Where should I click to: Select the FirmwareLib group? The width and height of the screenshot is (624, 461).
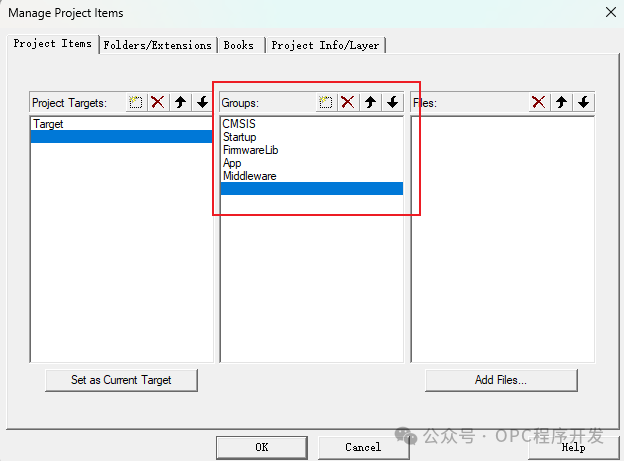coord(312,150)
